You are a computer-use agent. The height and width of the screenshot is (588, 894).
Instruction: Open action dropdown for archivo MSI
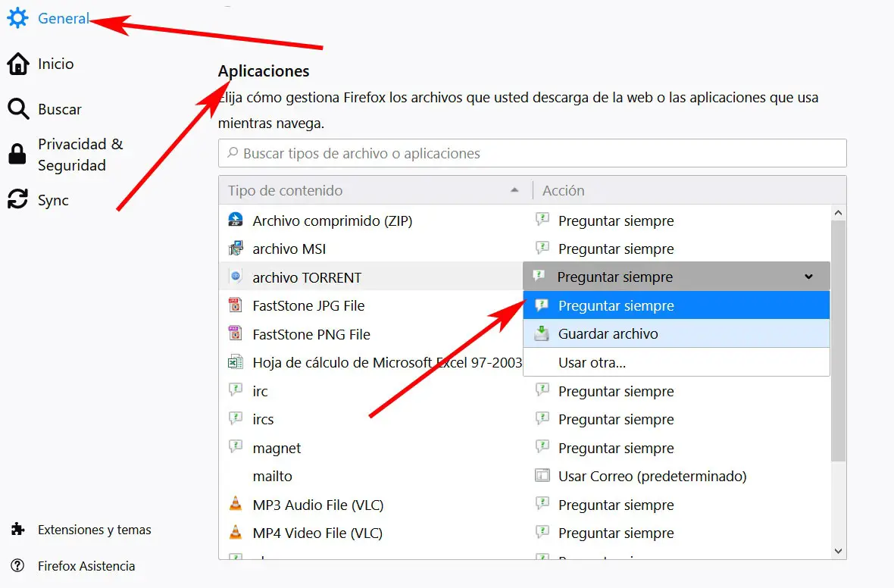pos(677,249)
